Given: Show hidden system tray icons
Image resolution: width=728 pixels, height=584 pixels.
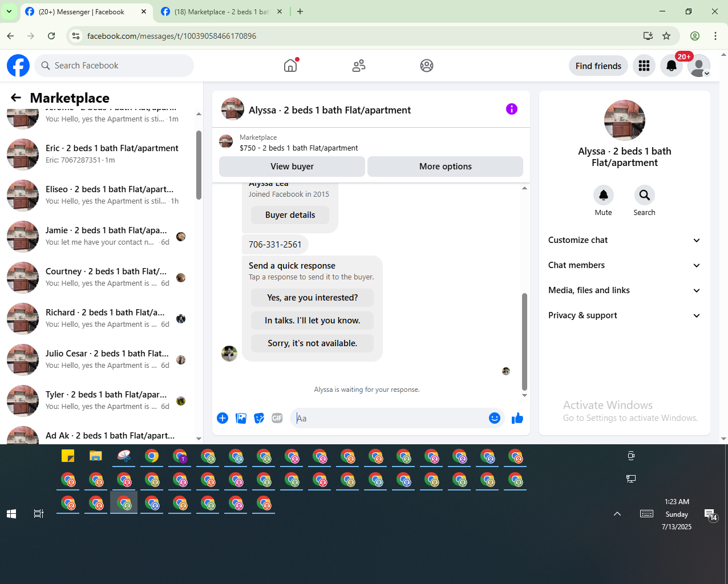Looking at the screenshot, I should point(617,514).
